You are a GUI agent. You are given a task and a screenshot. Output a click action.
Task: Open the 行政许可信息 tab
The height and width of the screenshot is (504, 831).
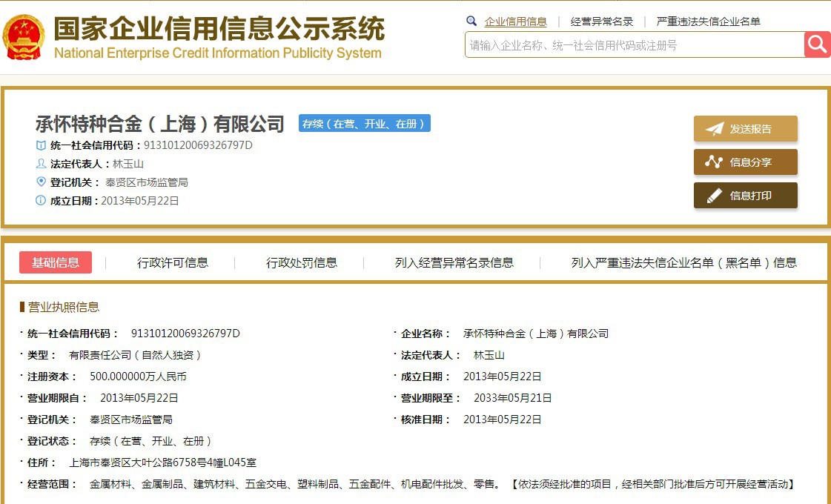[173, 262]
